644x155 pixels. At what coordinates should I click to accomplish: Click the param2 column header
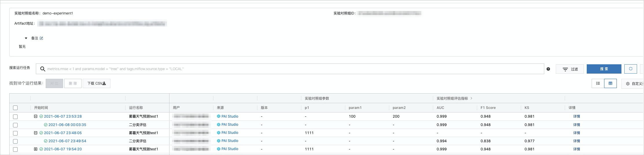click(x=399, y=108)
